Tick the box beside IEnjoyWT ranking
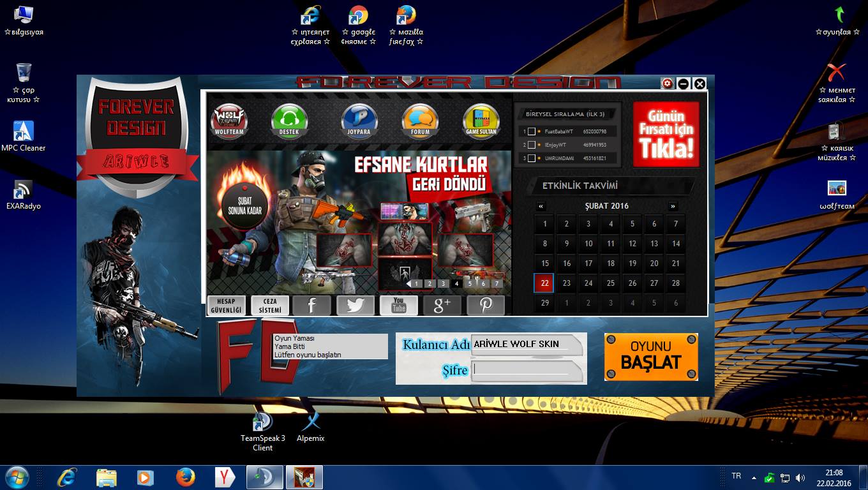Screen dimensions: 868x490 [x=532, y=145]
